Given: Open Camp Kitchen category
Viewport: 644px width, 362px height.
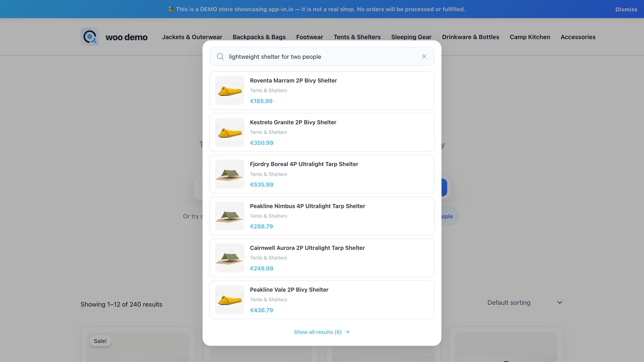Looking at the screenshot, I should 530,37.
